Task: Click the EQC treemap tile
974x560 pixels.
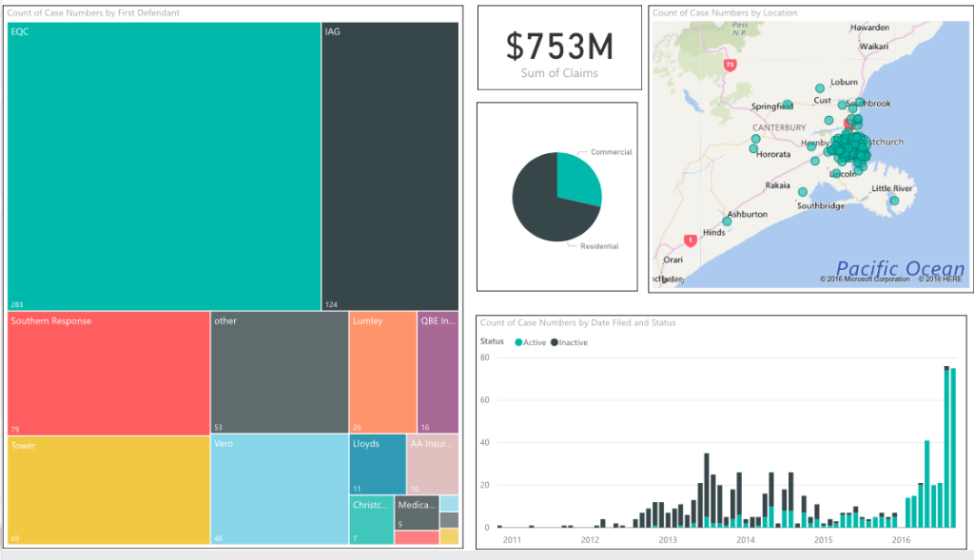Action: [164, 166]
